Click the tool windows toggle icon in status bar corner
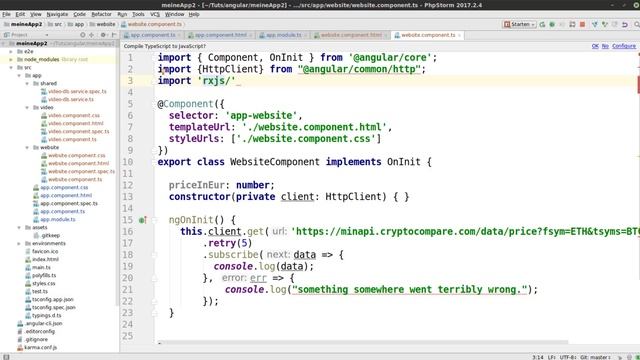The width and height of the screenshot is (640, 360). pos(6,357)
